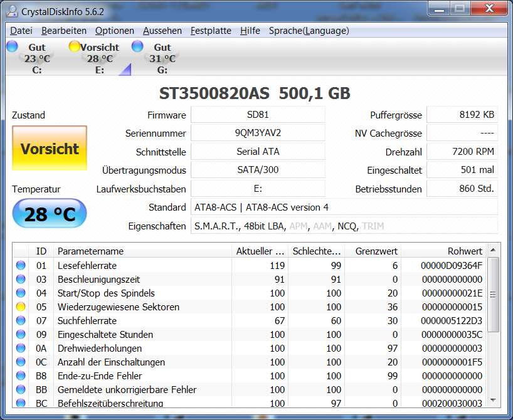Select the Ende-zu-Ende Fehler row

(250, 375)
